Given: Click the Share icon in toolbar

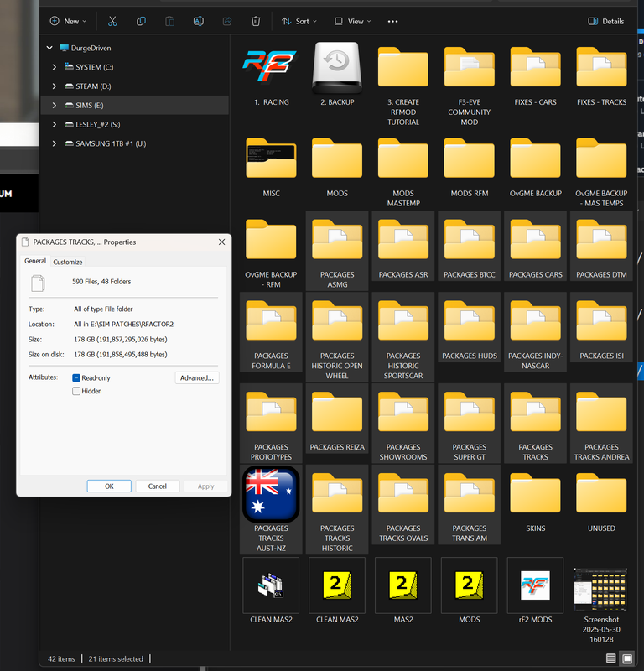Looking at the screenshot, I should click(x=227, y=22).
